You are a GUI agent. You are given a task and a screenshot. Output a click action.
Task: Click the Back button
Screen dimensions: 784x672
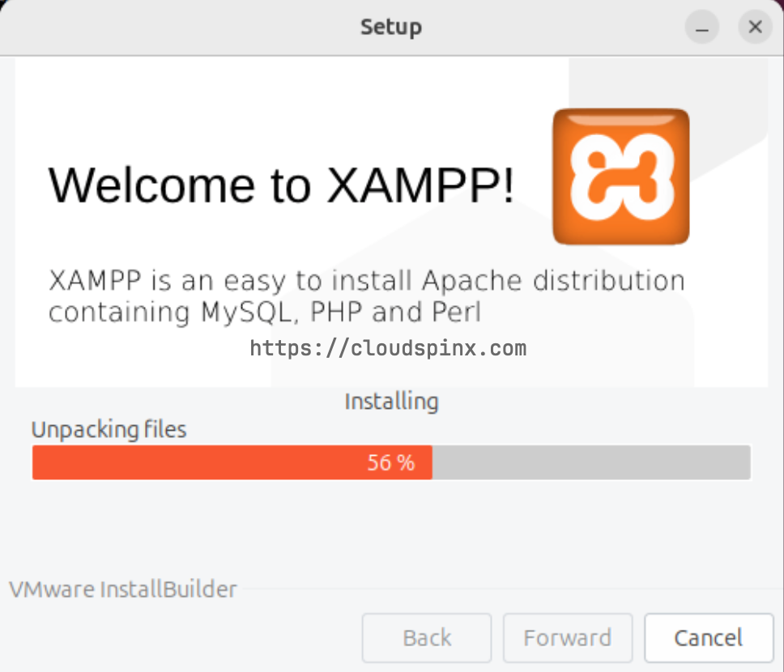pos(427,638)
